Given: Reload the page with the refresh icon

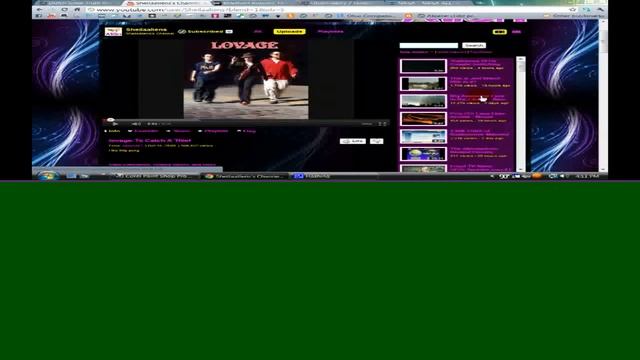Looking at the screenshot, I should (64, 9).
